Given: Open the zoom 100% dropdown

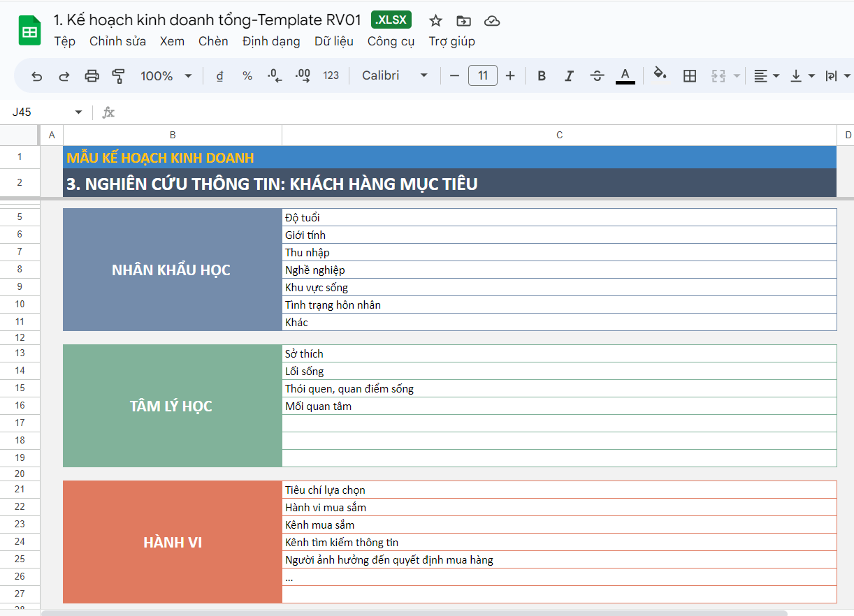Looking at the screenshot, I should click(166, 75).
